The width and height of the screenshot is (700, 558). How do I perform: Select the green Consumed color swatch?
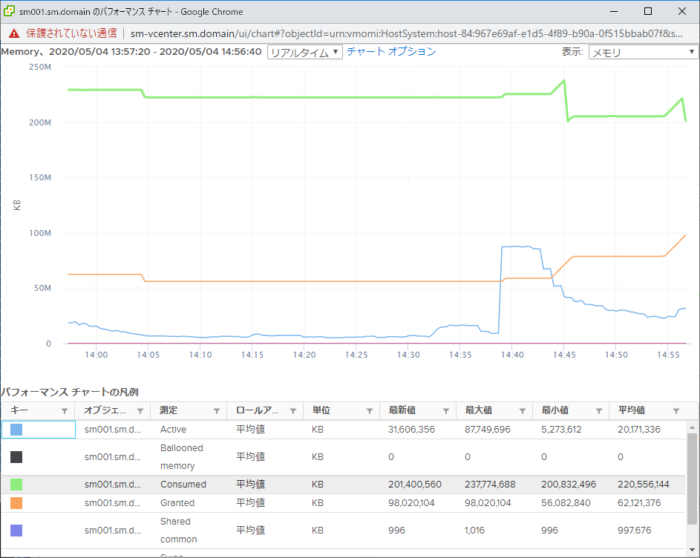click(x=16, y=484)
